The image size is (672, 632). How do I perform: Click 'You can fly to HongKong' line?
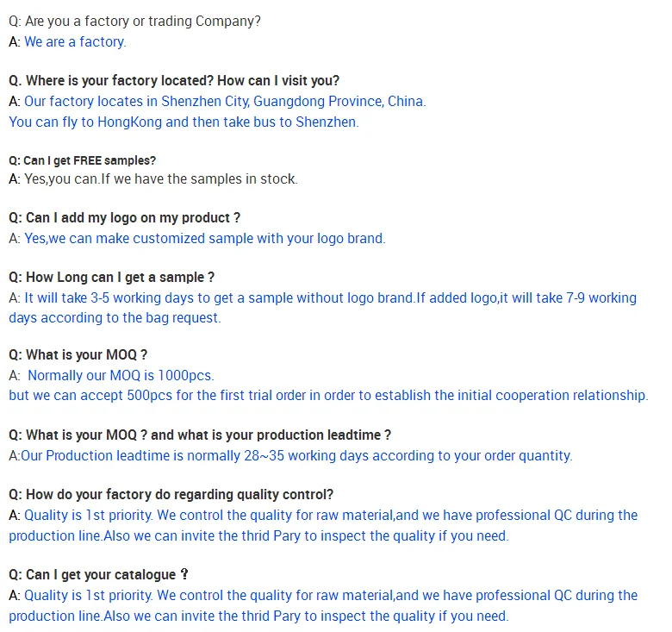point(184,122)
